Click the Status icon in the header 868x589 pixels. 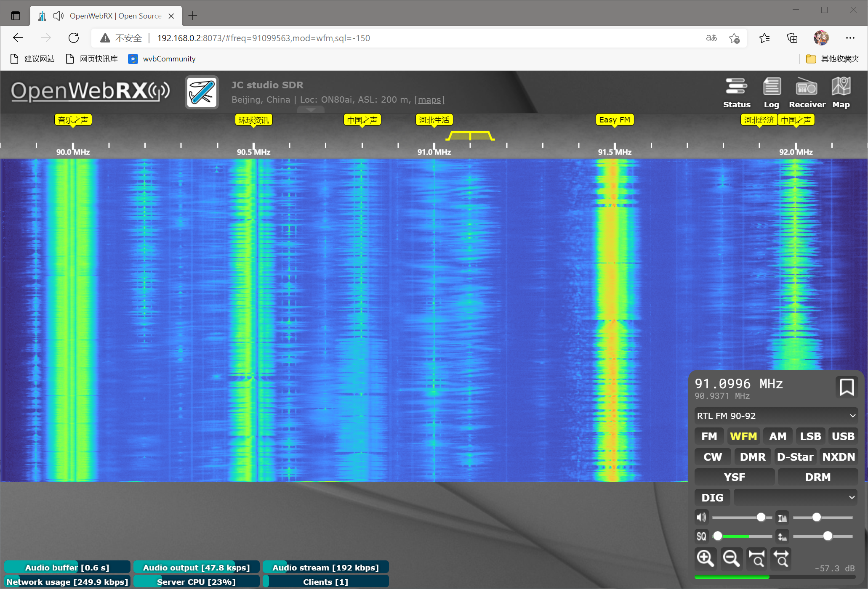coord(736,92)
